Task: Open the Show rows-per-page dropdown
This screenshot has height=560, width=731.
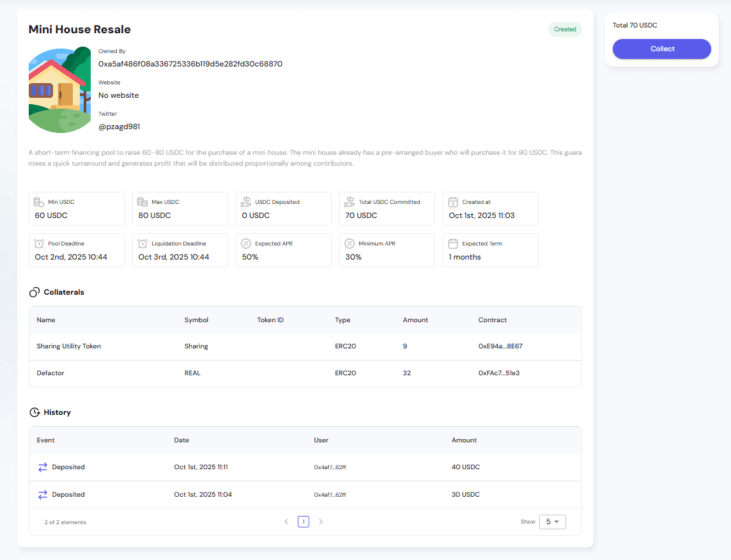Action: coord(552,522)
